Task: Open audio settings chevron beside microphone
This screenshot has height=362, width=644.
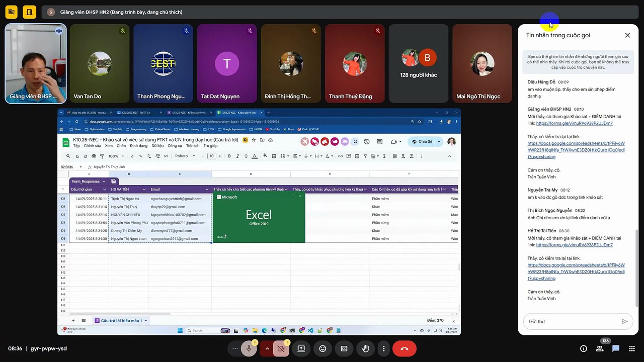Action: click(x=267, y=348)
